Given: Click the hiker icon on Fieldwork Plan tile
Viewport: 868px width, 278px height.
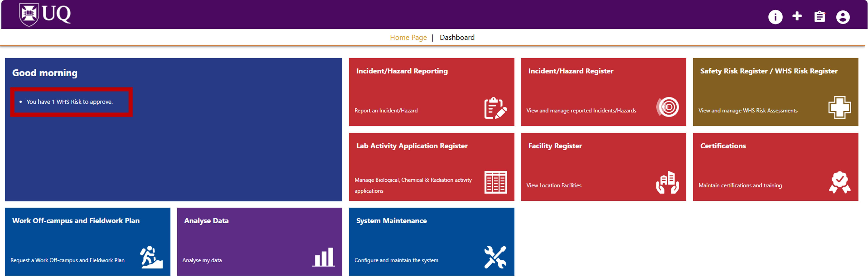Looking at the screenshot, I should click(151, 257).
